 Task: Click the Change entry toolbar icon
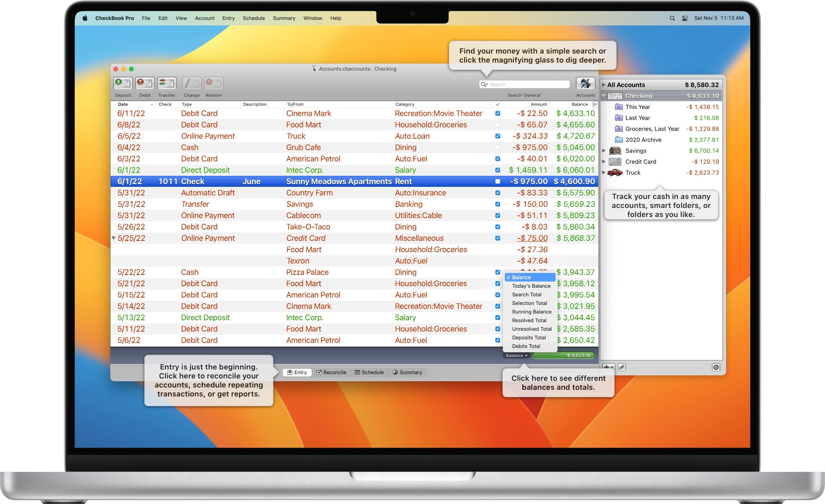(x=192, y=83)
